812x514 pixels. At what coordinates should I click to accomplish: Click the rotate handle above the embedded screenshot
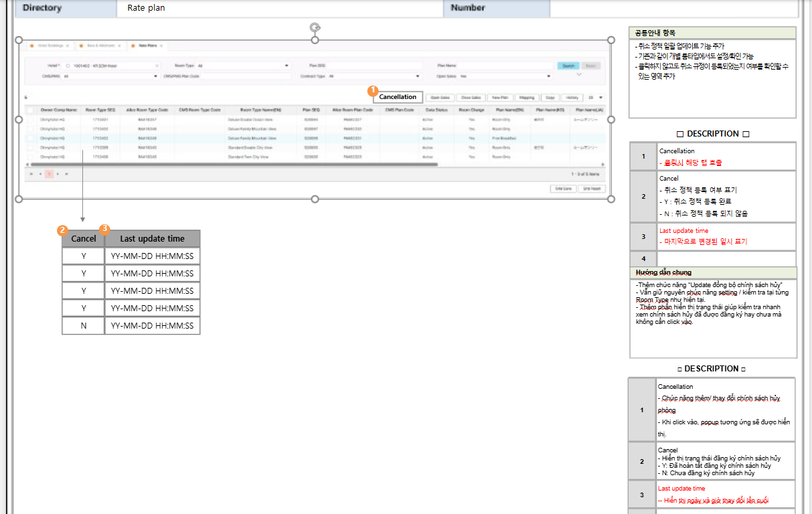point(315,27)
